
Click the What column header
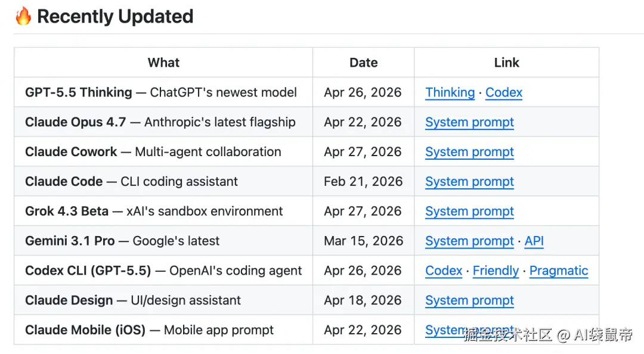click(x=163, y=63)
